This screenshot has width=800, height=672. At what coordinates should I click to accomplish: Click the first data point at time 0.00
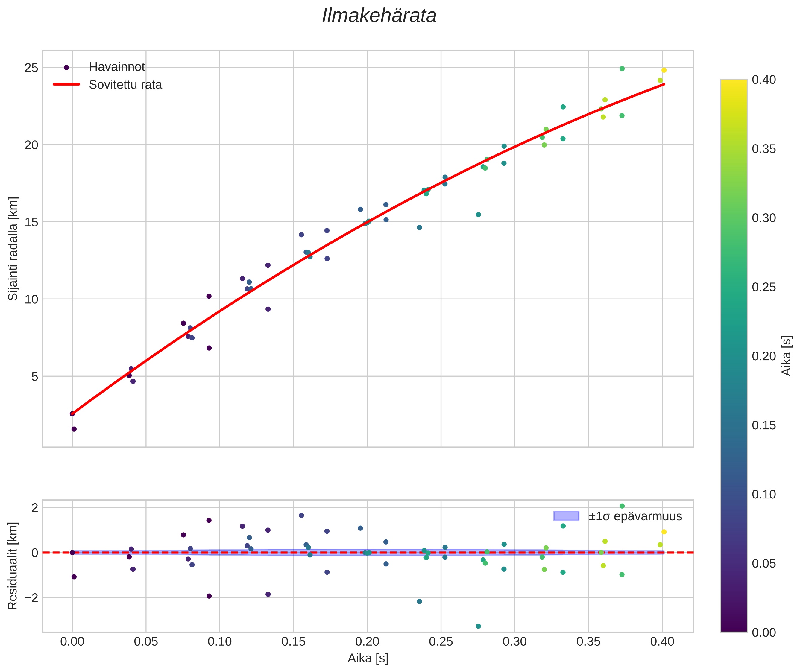pos(72,414)
